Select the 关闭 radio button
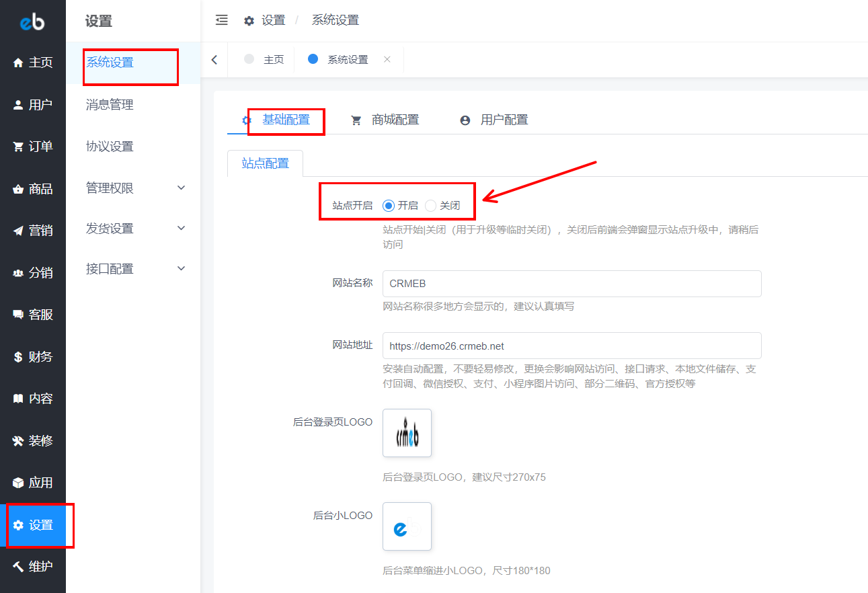The width and height of the screenshot is (868, 593). (431, 206)
